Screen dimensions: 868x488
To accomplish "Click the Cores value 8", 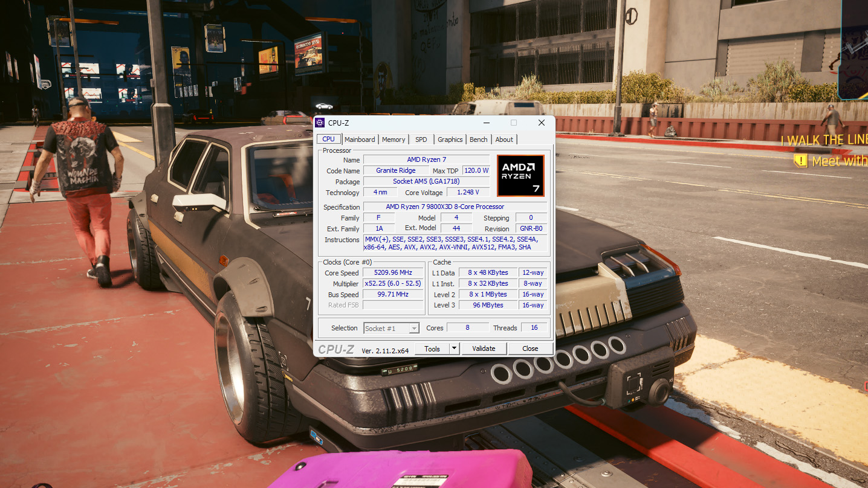I will [467, 327].
